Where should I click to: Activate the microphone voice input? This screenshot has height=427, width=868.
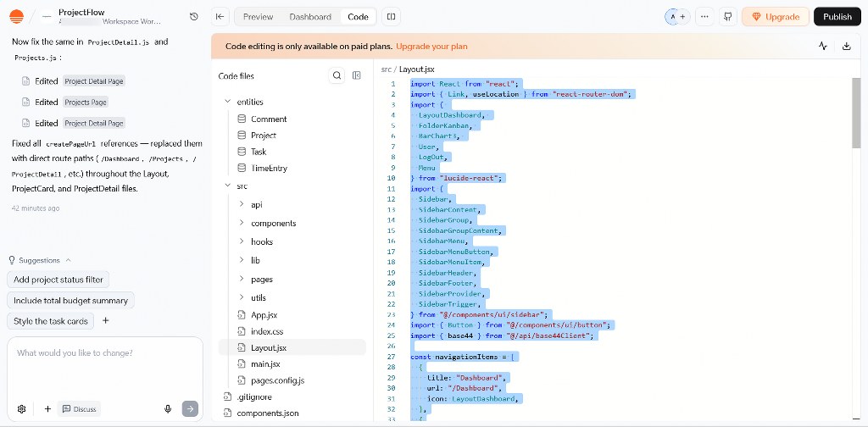click(168, 409)
